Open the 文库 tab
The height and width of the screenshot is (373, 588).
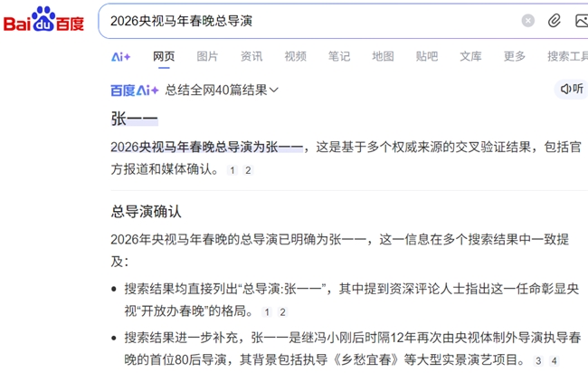[x=470, y=56]
